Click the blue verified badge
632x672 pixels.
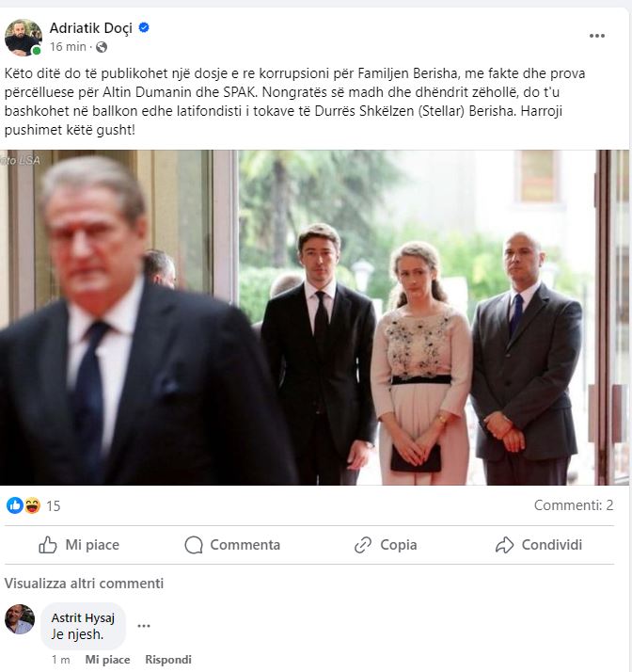pyautogui.click(x=144, y=28)
